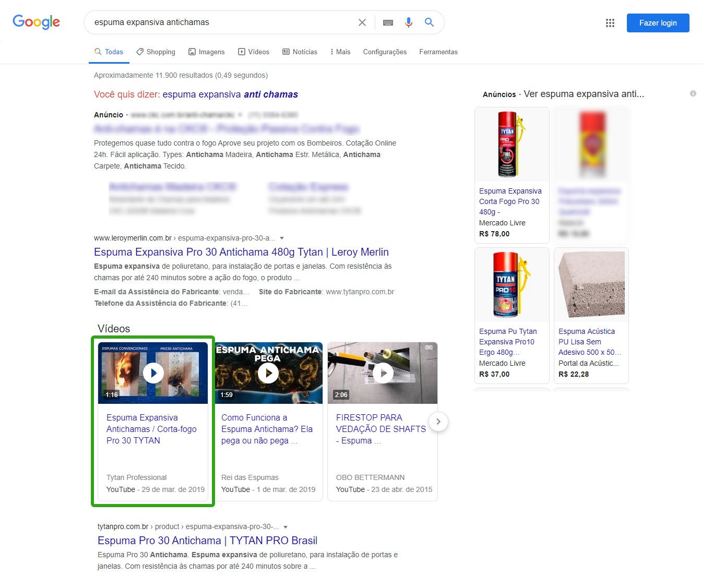
Task: Switch to the Vídeos tab
Action: [254, 52]
